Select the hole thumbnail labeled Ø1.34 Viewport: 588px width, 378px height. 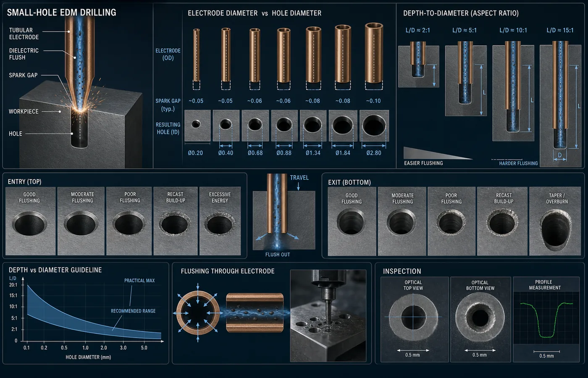pos(313,126)
